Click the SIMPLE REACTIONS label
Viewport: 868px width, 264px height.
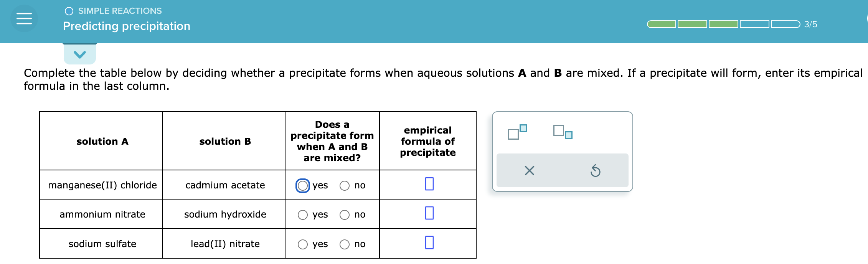point(119,11)
